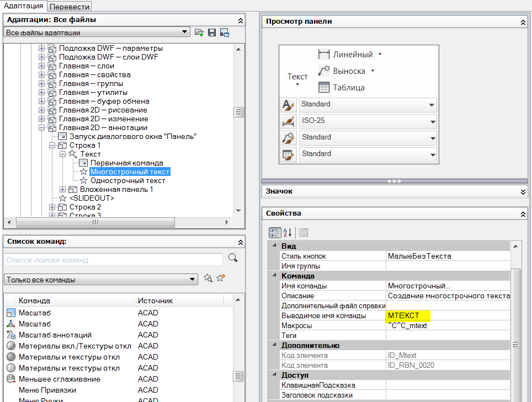Click the Линейный dimension icon
This screenshot has width=532, height=402.
(324, 54)
